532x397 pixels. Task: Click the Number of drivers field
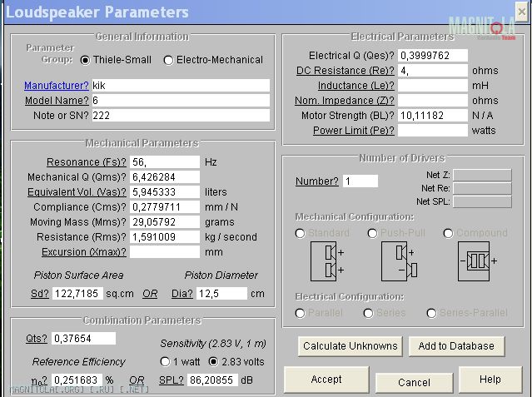click(x=360, y=181)
